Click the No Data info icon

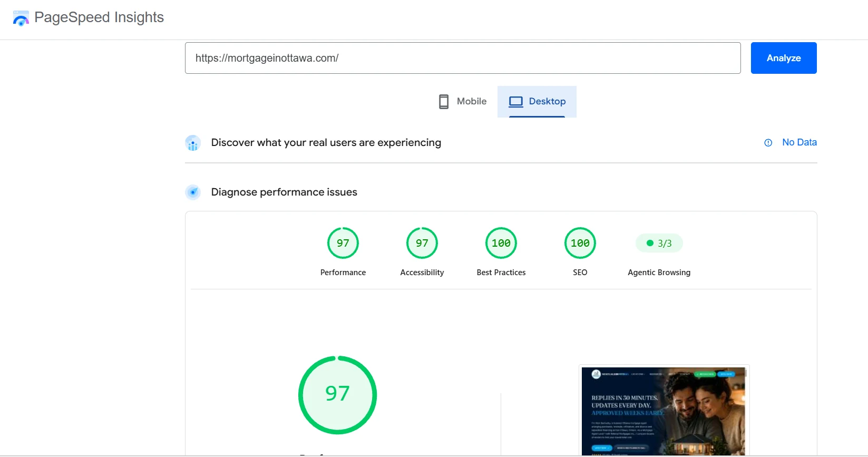click(x=768, y=143)
